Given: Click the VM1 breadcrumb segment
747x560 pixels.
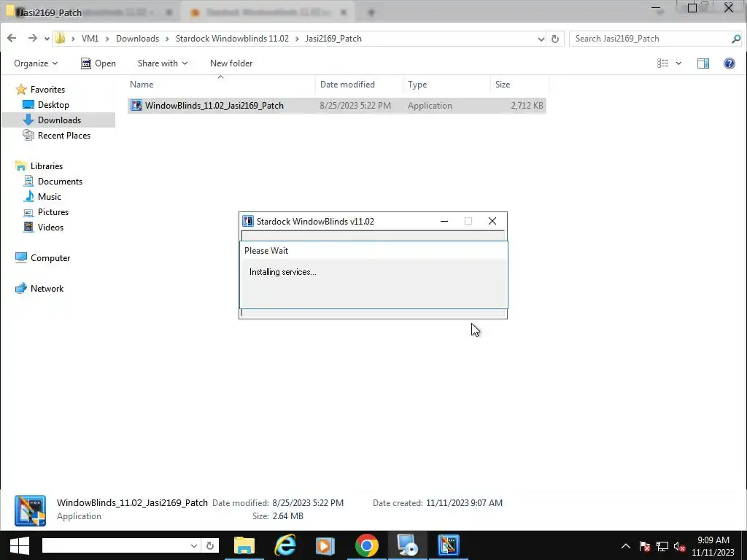Looking at the screenshot, I should [x=90, y=39].
